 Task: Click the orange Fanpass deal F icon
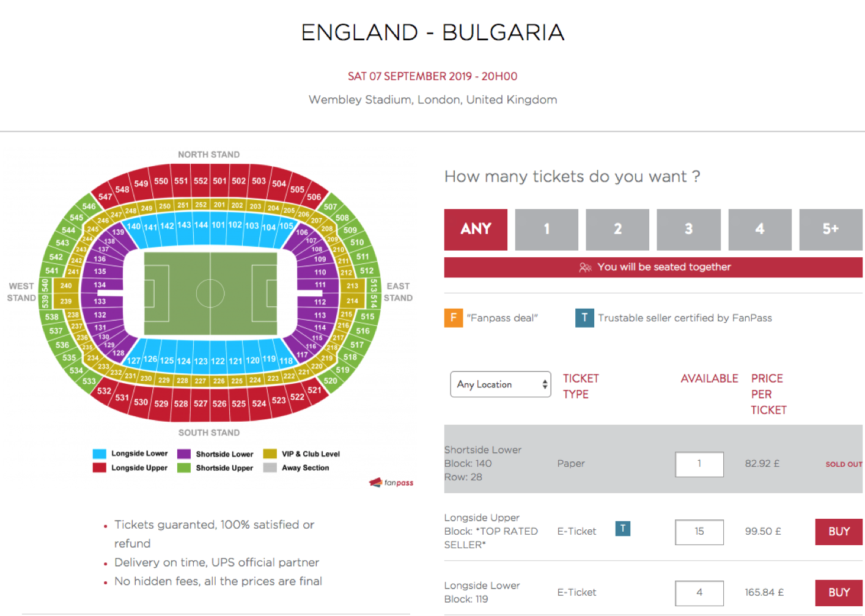pyautogui.click(x=454, y=318)
